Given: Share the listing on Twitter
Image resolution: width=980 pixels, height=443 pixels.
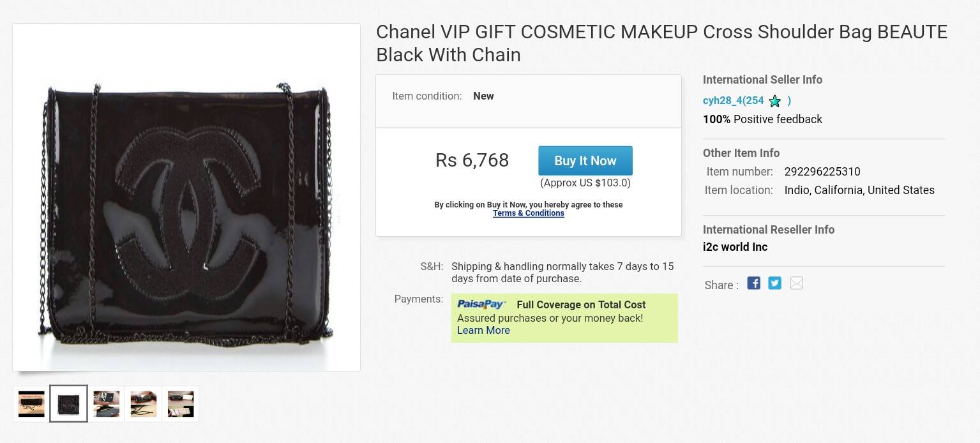Looking at the screenshot, I should coord(774,283).
